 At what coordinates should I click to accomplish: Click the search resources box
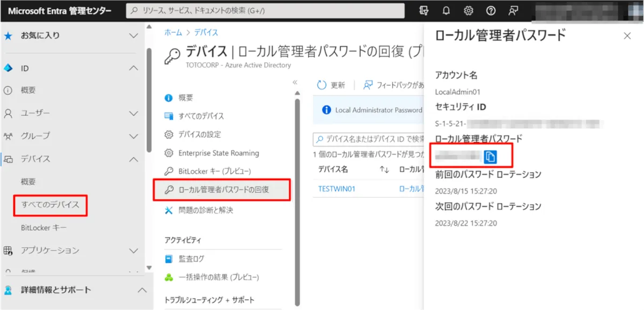point(265,11)
